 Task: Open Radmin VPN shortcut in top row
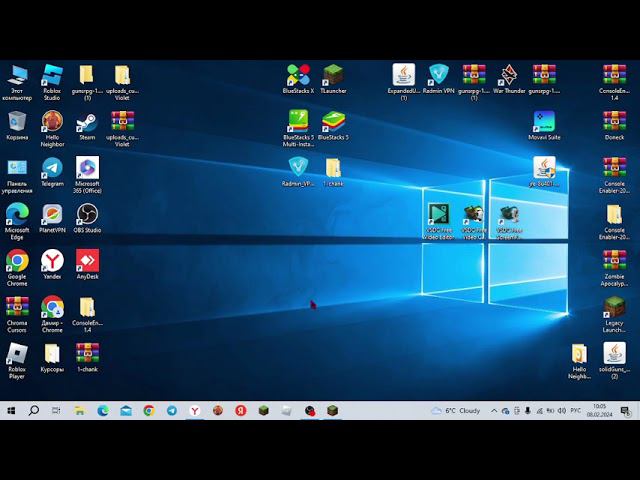click(x=439, y=79)
